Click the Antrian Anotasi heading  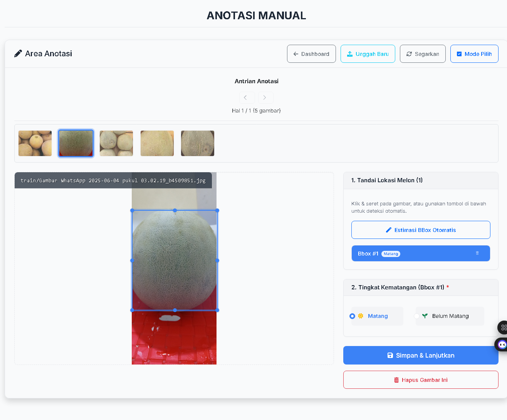click(257, 81)
